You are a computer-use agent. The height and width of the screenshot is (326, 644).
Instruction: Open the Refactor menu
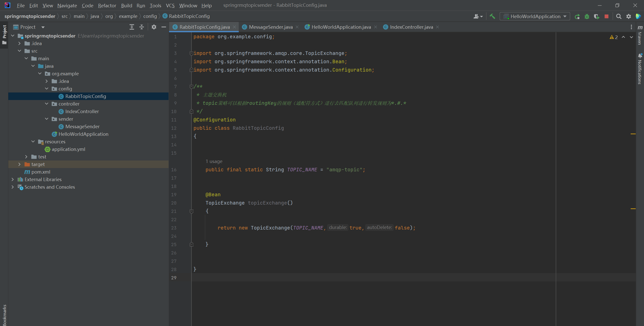pyautogui.click(x=107, y=6)
